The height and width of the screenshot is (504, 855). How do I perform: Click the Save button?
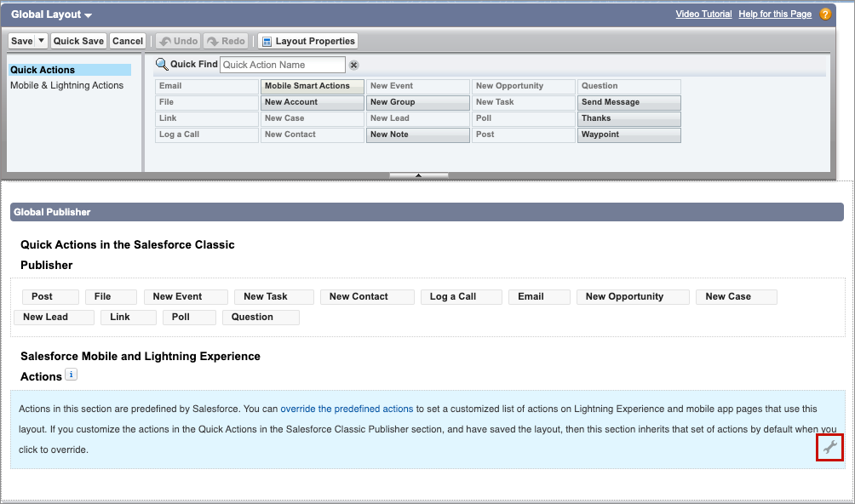pyautogui.click(x=22, y=41)
